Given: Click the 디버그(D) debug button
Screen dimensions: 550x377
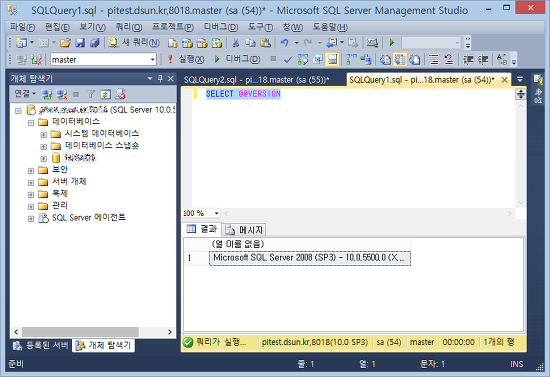Looking at the screenshot, I should pos(237,59).
